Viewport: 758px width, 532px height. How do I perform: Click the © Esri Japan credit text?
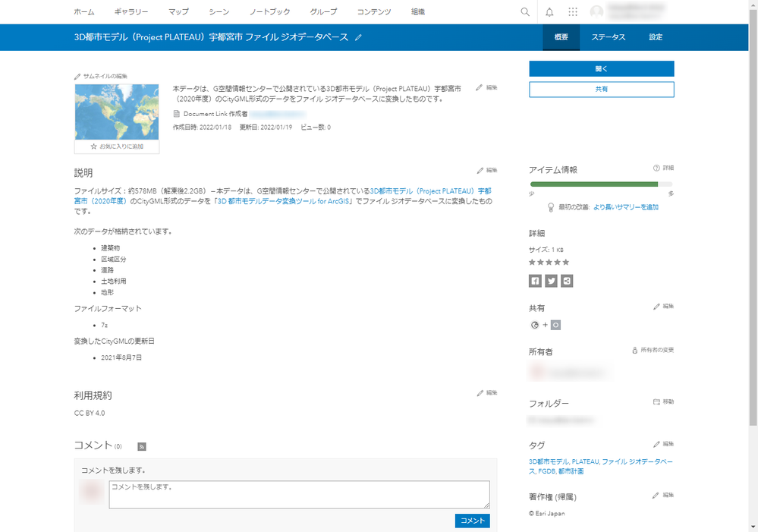pos(547,514)
